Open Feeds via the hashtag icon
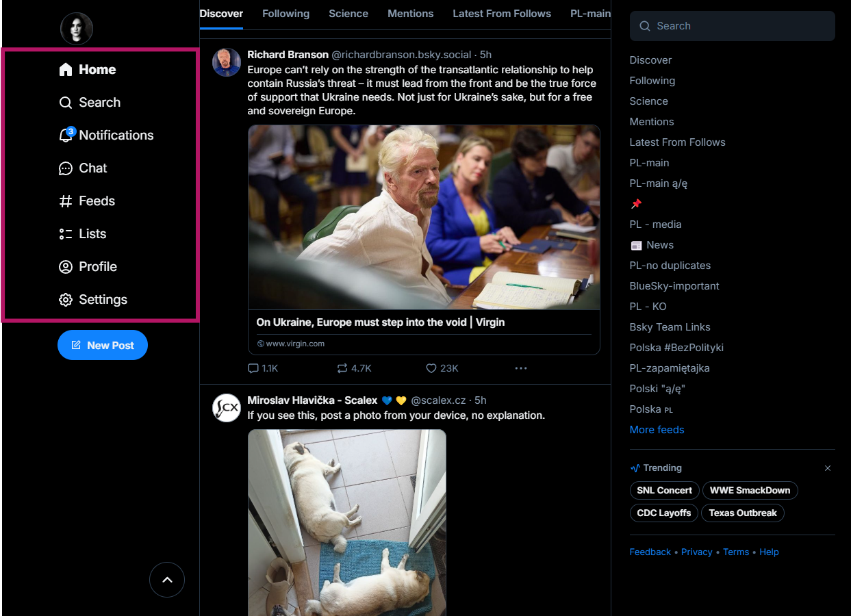Viewport: 851px width, 616px height. pos(66,201)
